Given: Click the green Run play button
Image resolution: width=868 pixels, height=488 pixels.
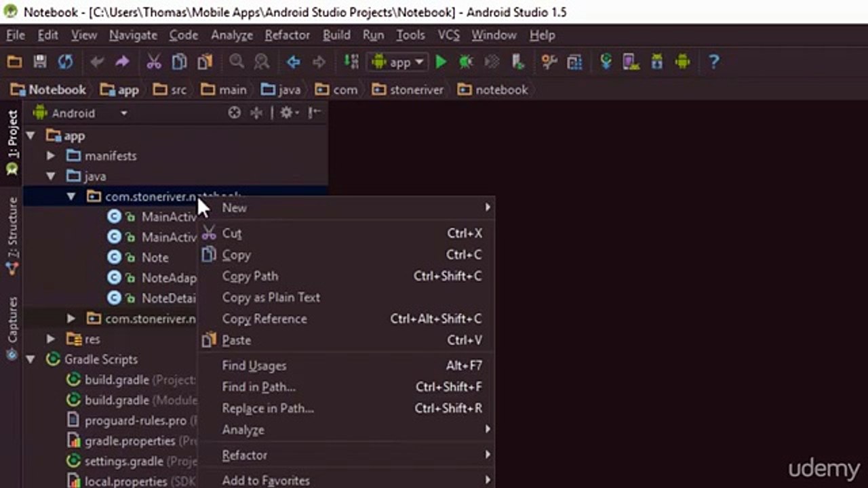Looking at the screenshot, I should [441, 62].
